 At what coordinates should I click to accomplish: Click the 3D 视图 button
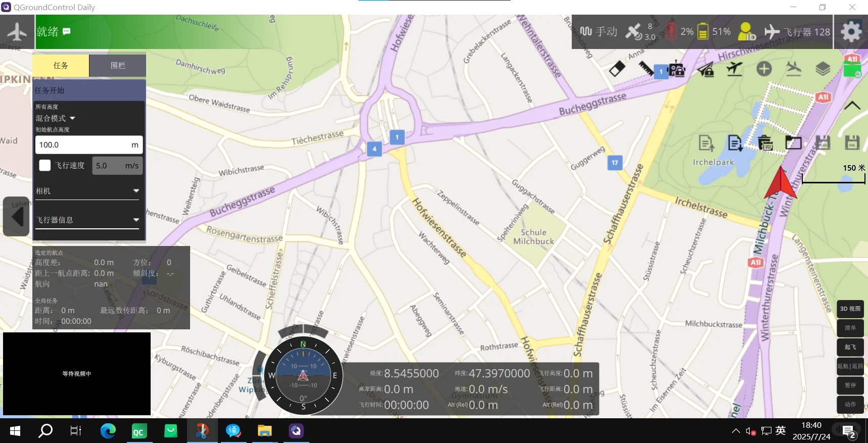click(x=850, y=309)
